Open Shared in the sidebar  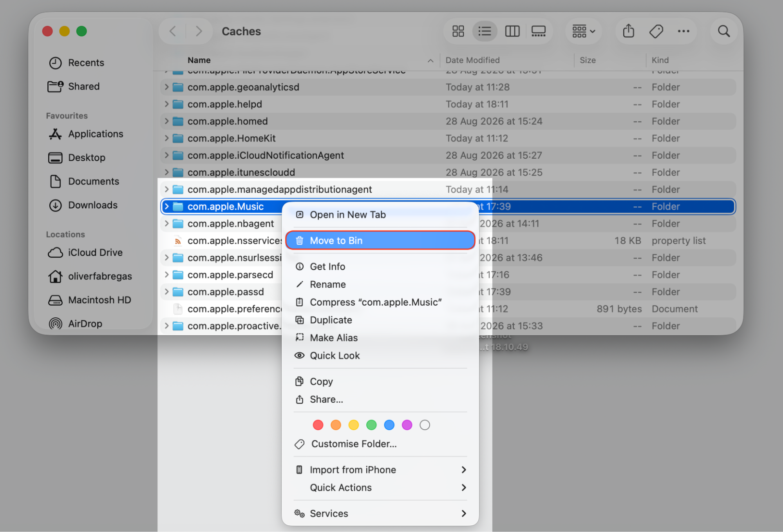click(x=74, y=86)
